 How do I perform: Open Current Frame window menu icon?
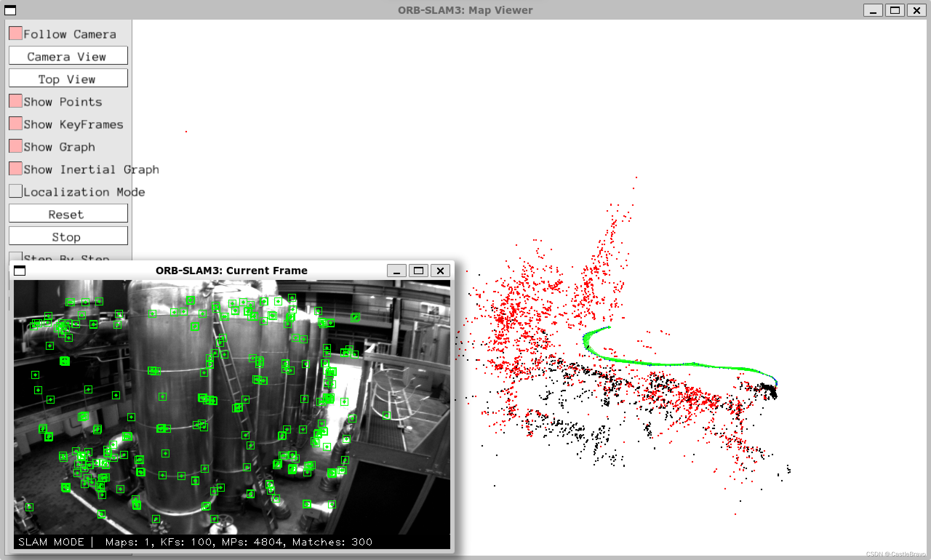click(20, 271)
